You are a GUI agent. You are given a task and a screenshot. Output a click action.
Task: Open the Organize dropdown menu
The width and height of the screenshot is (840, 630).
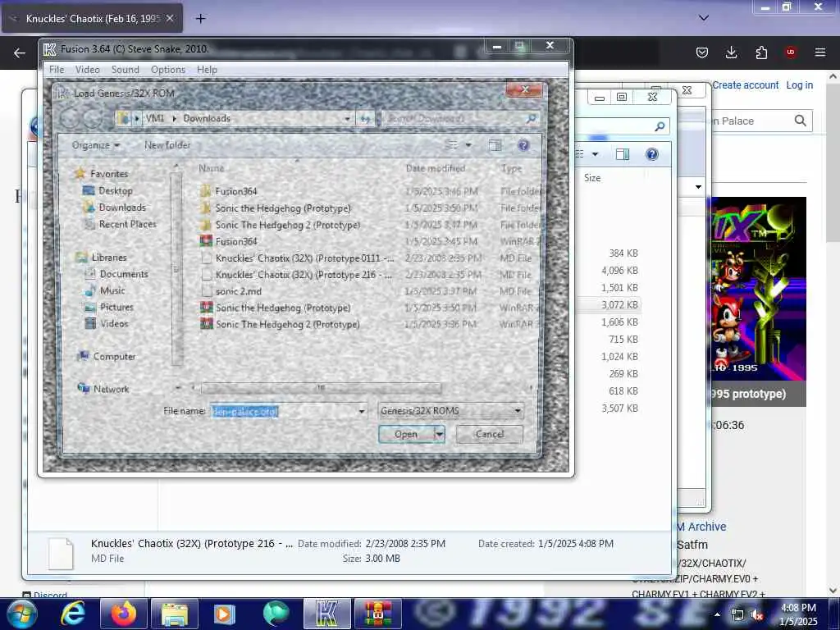96,145
